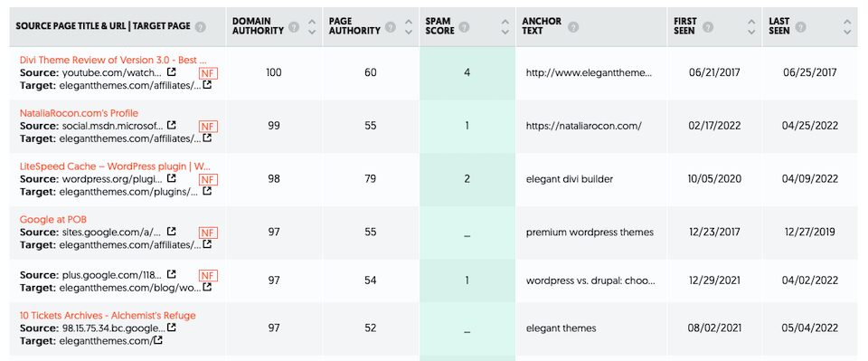Open external icon for plus.google.com source

click(x=172, y=274)
